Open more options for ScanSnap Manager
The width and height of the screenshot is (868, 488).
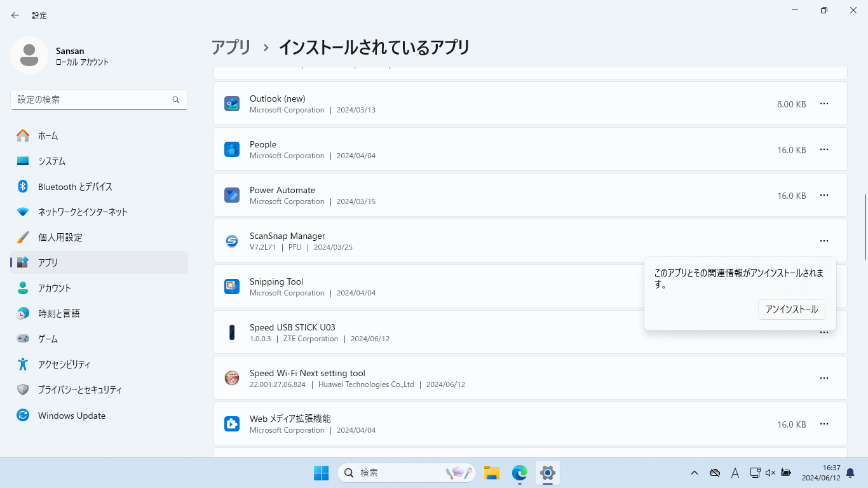coord(824,241)
